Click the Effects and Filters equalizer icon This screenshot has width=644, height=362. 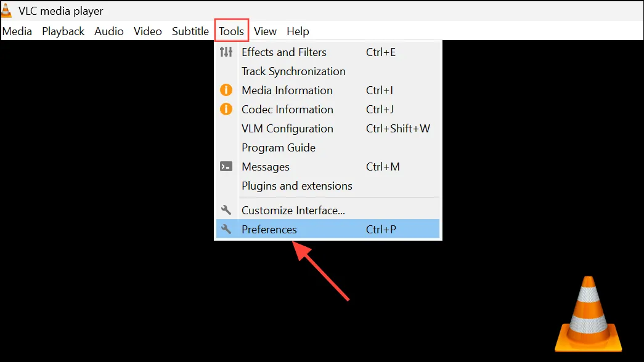pos(226,52)
